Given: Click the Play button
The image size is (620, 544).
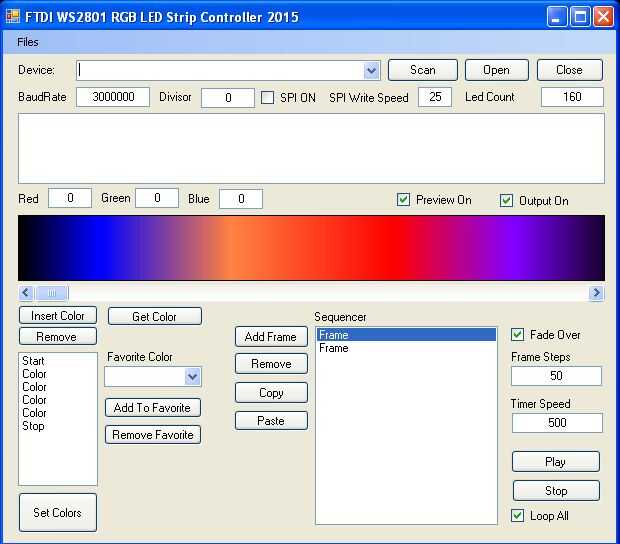Looking at the screenshot, I should tap(556, 462).
